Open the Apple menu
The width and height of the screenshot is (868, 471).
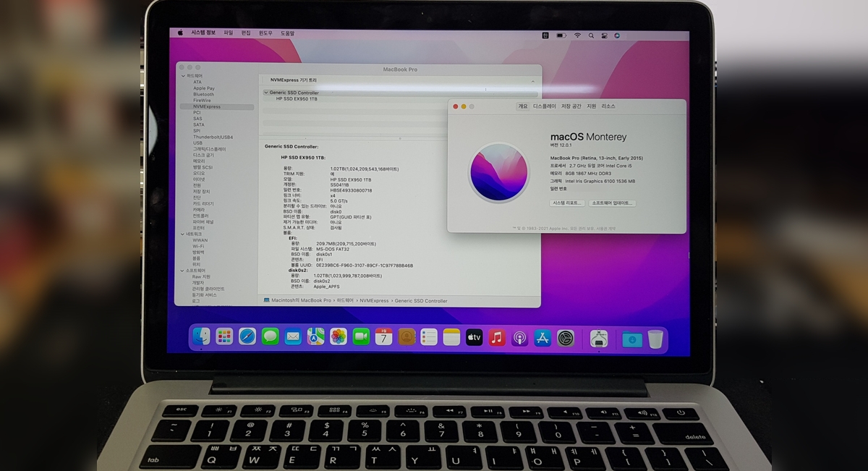coord(181,33)
